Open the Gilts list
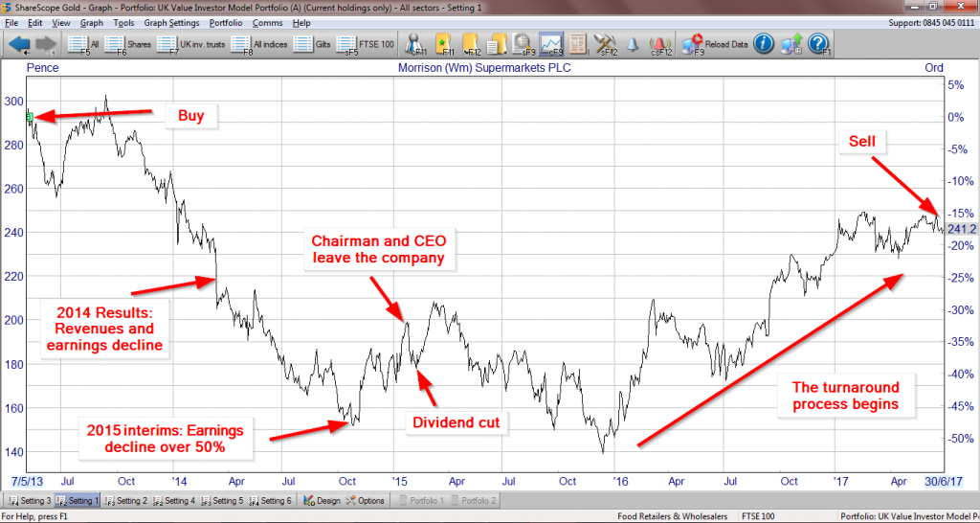 tap(312, 44)
